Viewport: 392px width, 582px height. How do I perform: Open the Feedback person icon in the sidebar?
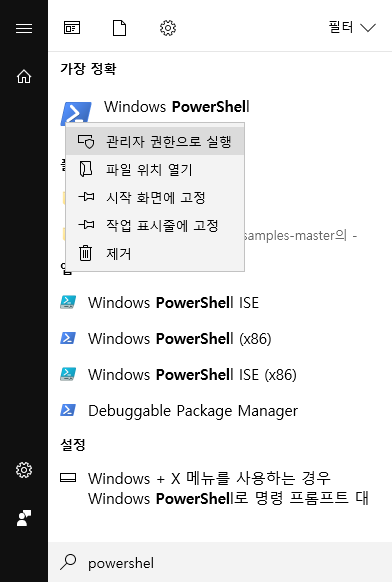pos(24,517)
